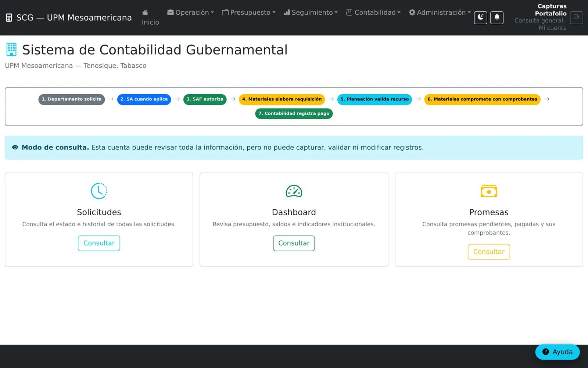Click the '1. Departamento solicita' step badge

pos(72,99)
